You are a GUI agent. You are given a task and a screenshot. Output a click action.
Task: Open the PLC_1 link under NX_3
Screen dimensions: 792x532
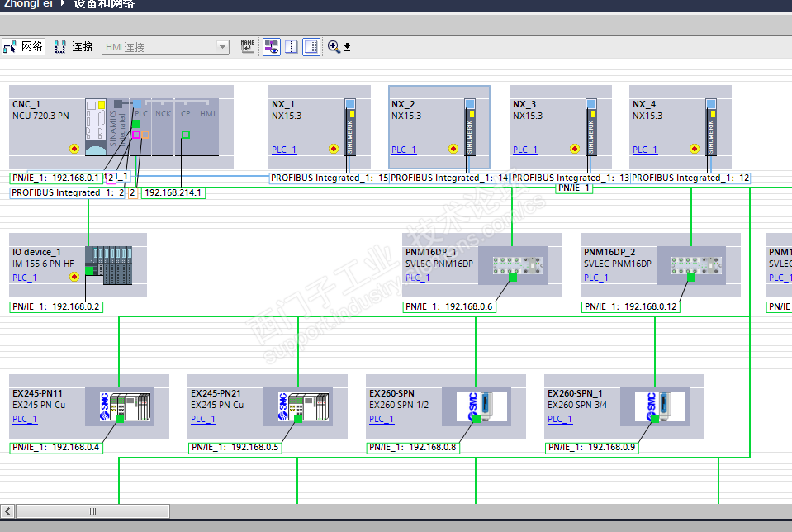[x=524, y=150]
